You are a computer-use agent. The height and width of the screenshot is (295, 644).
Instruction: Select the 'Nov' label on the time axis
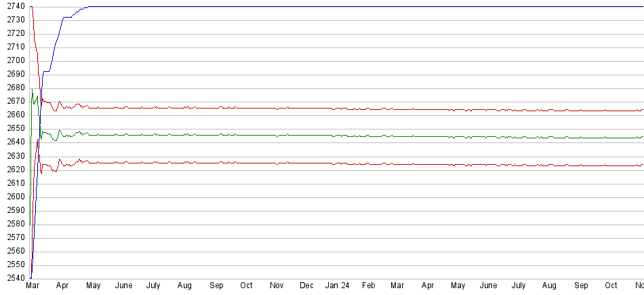277,286
